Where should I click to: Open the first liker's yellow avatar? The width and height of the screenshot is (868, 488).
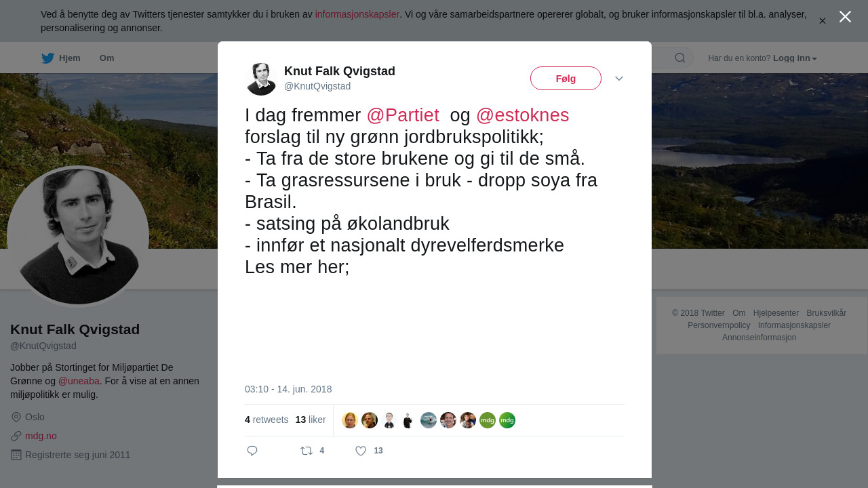(350, 420)
